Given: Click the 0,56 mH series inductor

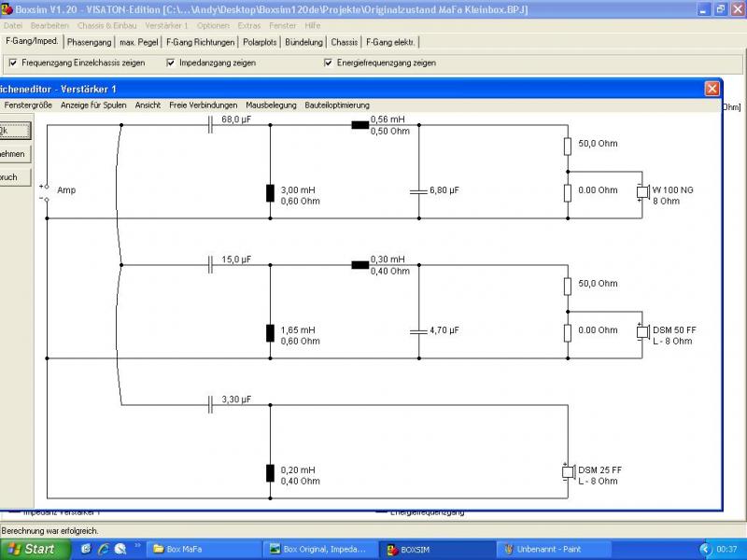Looking at the screenshot, I should (x=359, y=125).
